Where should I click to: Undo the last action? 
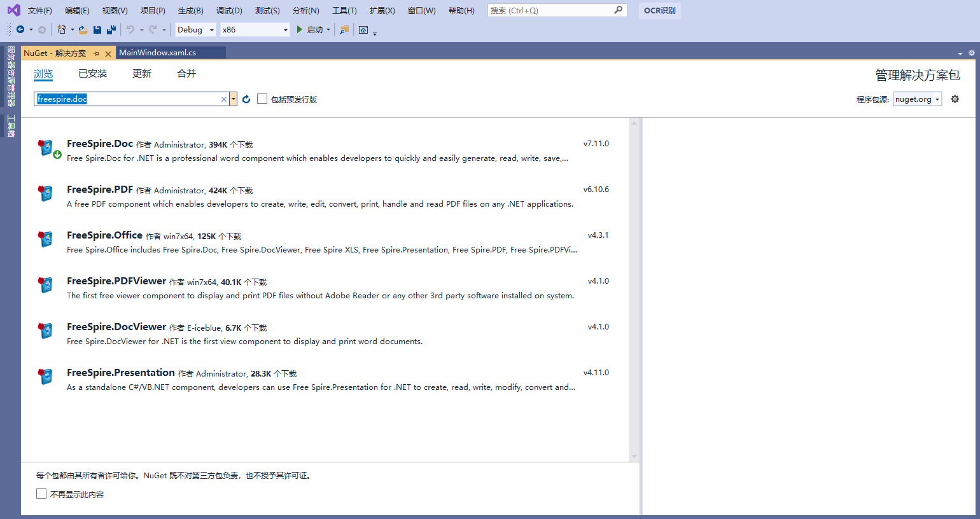[x=130, y=30]
